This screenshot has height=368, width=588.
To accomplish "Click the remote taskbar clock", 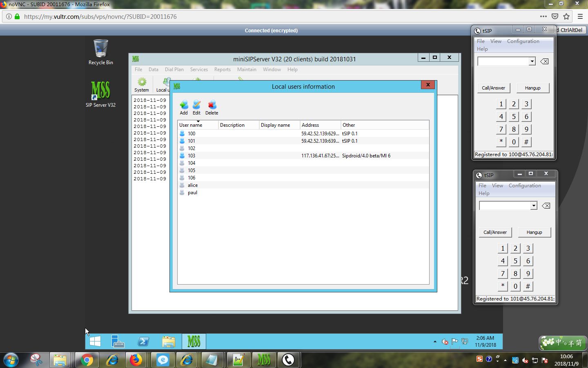I will pos(485,341).
